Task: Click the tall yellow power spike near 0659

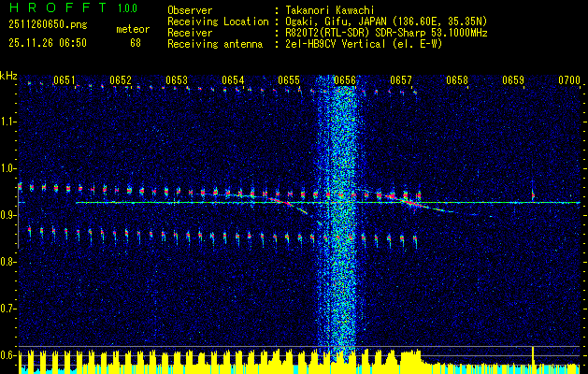Action: [533, 359]
